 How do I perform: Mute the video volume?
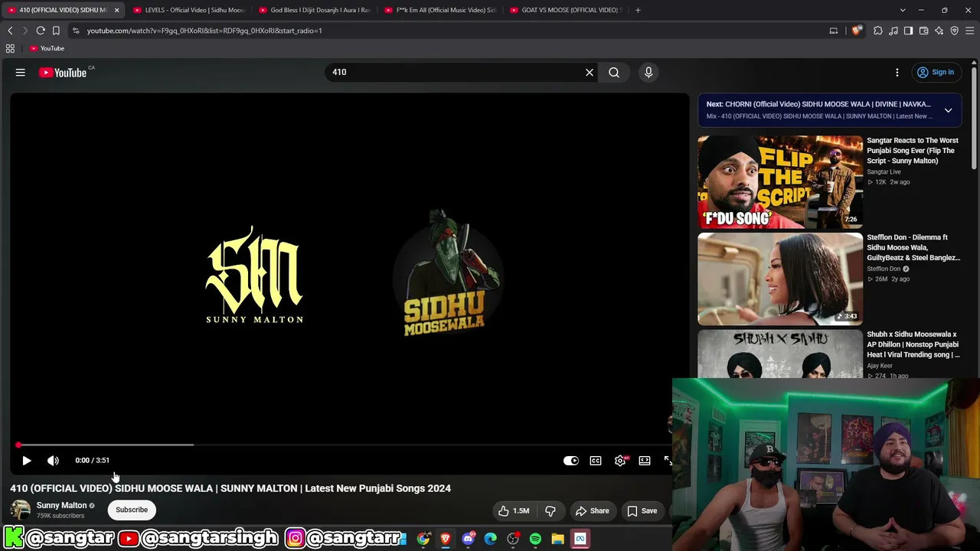click(x=53, y=461)
